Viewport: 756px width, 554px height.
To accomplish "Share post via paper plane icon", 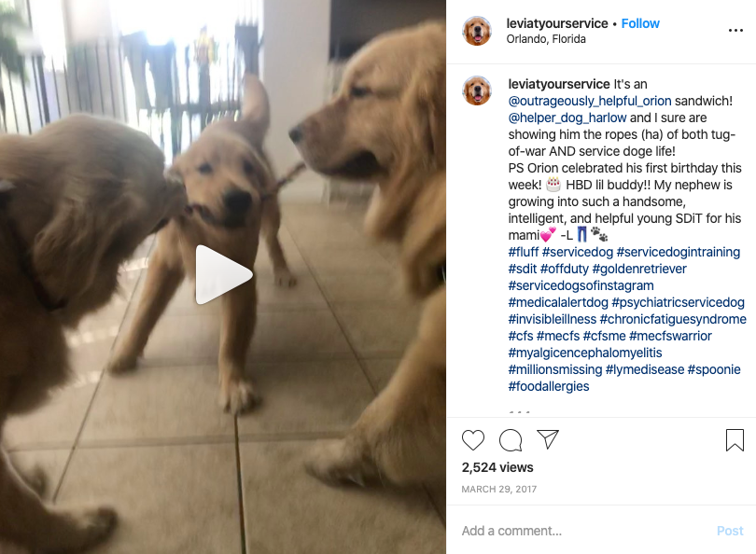I will click(x=548, y=439).
